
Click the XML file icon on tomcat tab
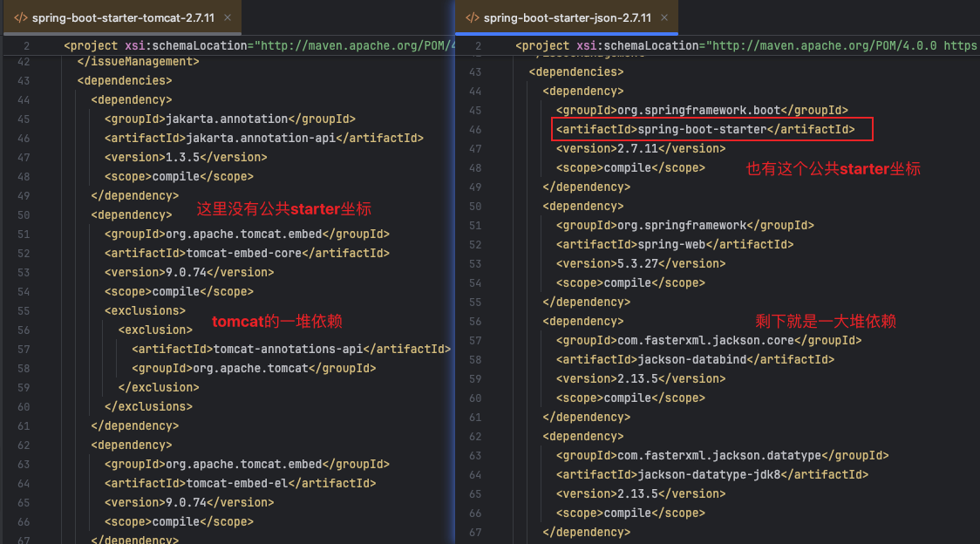click(x=21, y=17)
